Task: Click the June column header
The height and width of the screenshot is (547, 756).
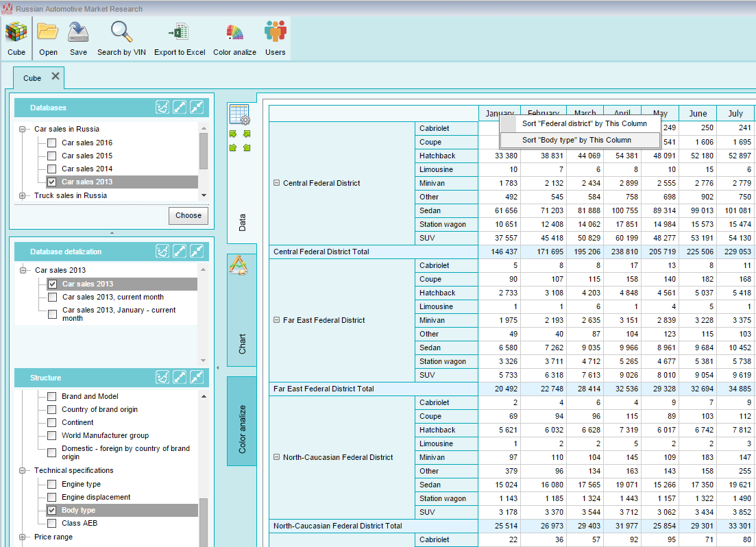Action: [x=697, y=113]
